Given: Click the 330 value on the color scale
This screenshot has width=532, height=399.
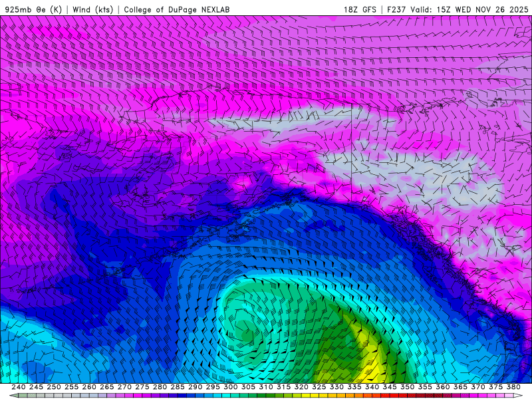Looking at the screenshot, I should pos(336,387).
